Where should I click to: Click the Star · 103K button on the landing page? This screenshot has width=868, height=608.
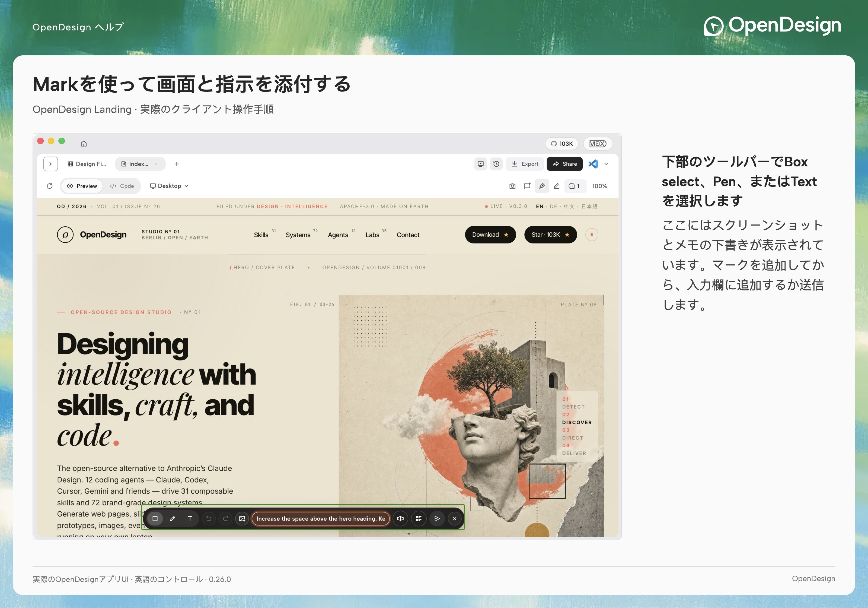[550, 235]
